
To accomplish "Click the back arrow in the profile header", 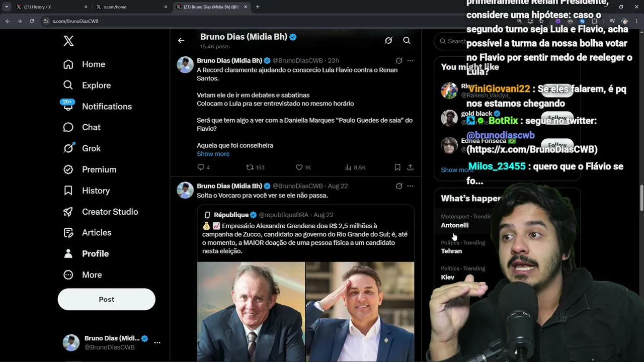I will coord(181,41).
